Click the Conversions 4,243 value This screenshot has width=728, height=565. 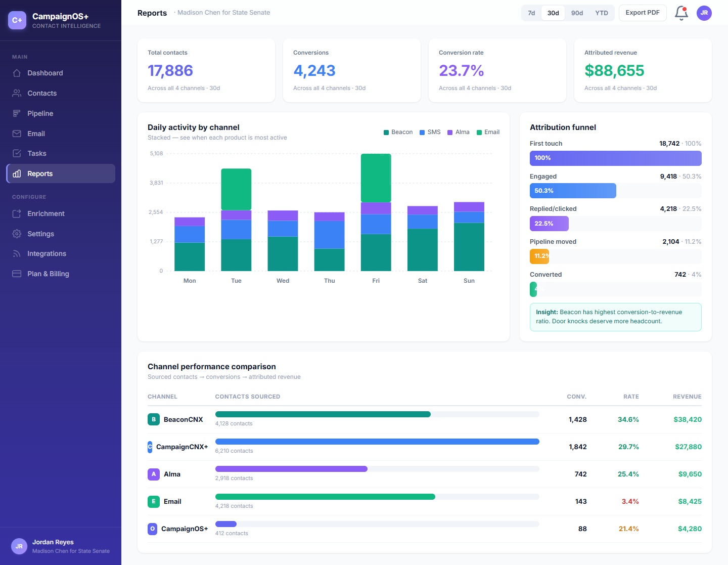(x=314, y=70)
